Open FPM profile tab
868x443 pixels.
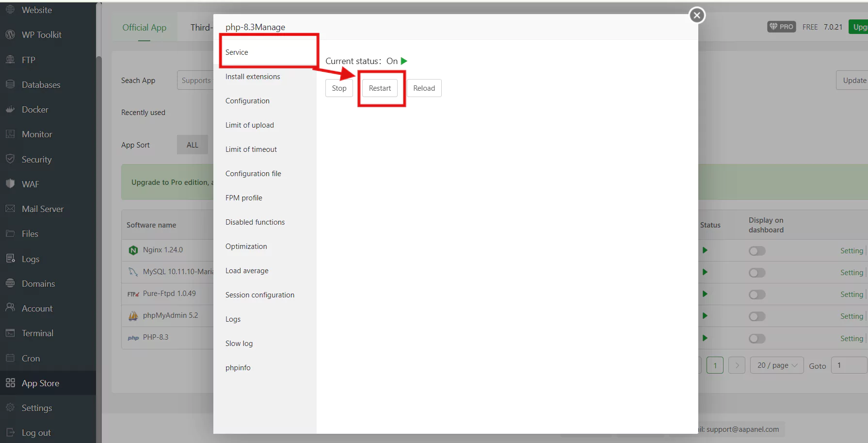pos(265,197)
